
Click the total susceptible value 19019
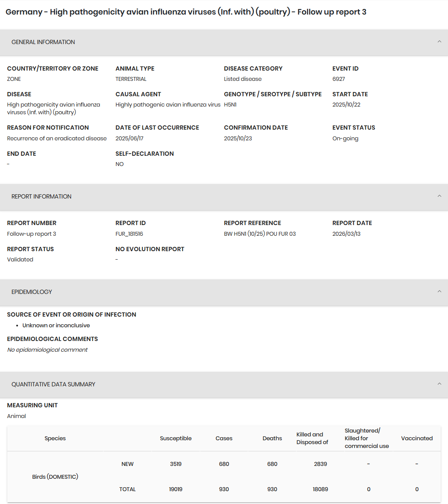click(x=176, y=489)
